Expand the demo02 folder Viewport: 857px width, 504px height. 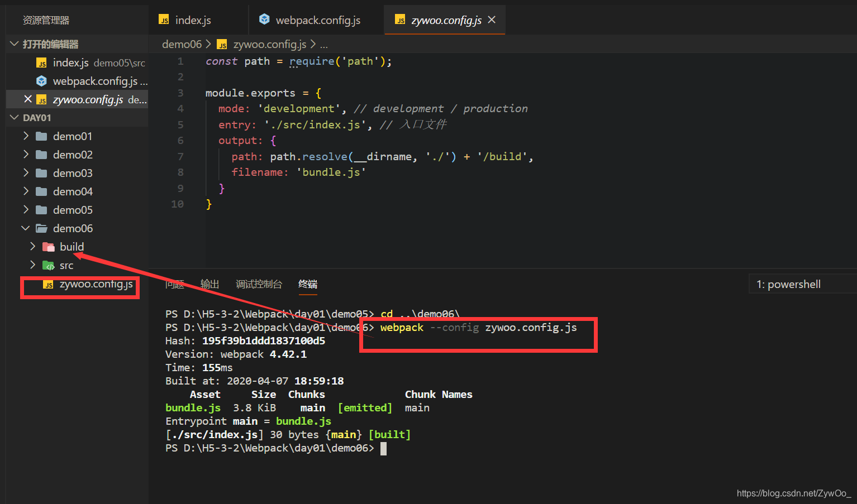tap(26, 154)
